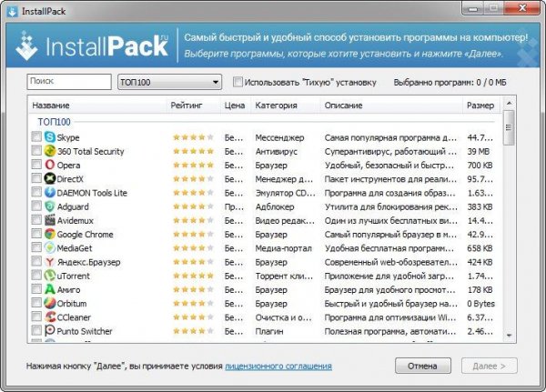
Task: Click the "700 KB" size cell
Action: coord(480,165)
